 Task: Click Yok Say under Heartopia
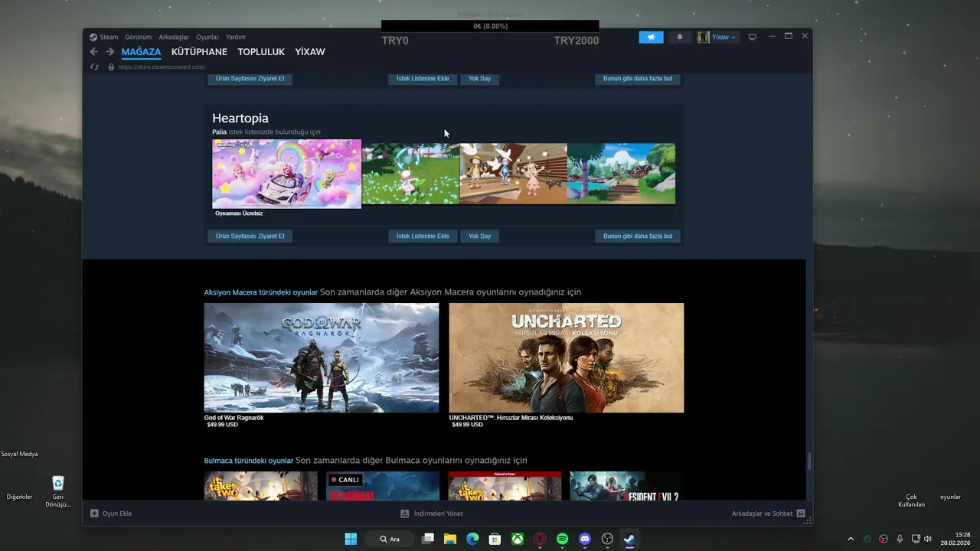click(x=480, y=236)
